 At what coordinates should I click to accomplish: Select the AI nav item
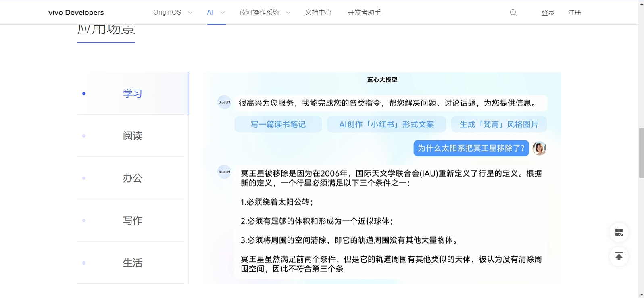click(210, 13)
